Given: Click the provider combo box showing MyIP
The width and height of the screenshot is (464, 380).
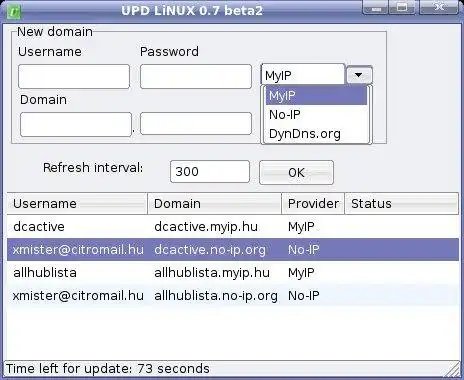Looking at the screenshot, I should [x=303, y=74].
